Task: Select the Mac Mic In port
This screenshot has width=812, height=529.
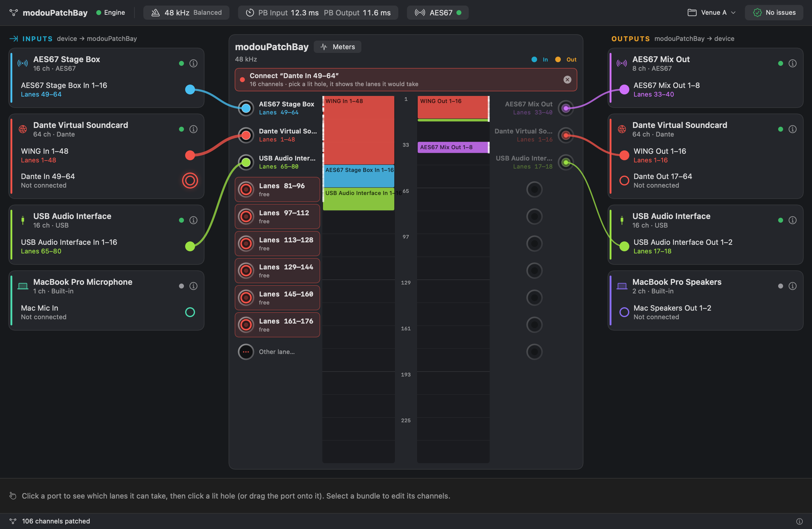Action: click(190, 312)
